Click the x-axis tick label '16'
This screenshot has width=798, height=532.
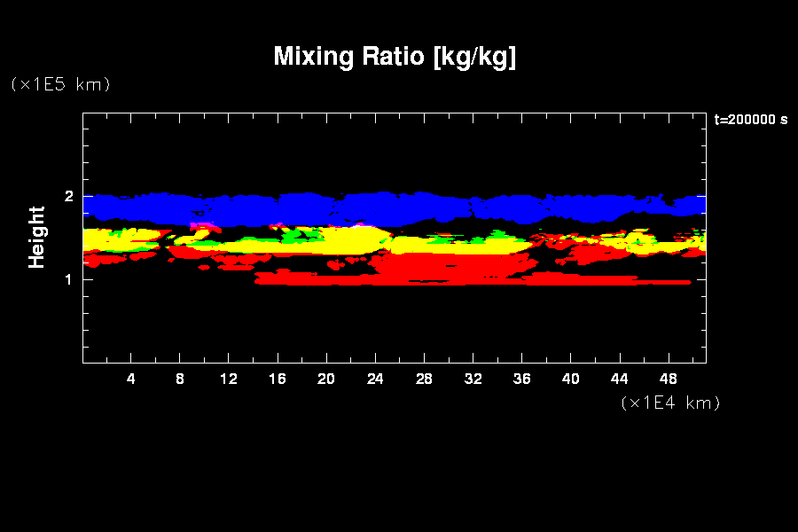tap(278, 379)
